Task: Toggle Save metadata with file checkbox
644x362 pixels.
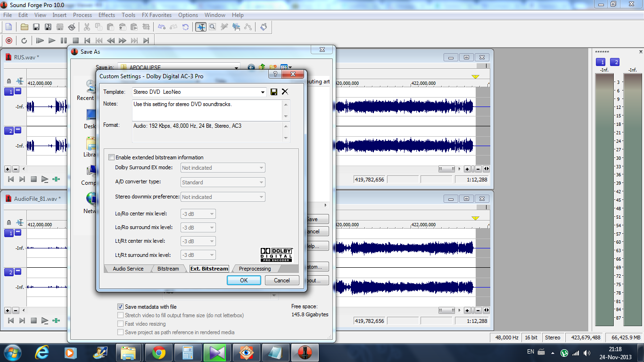Action: [121, 307]
